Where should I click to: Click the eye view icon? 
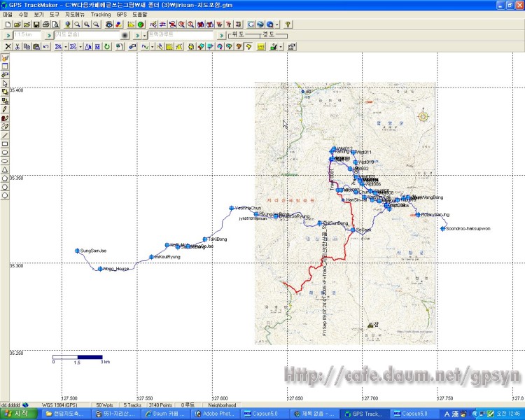tap(109, 24)
